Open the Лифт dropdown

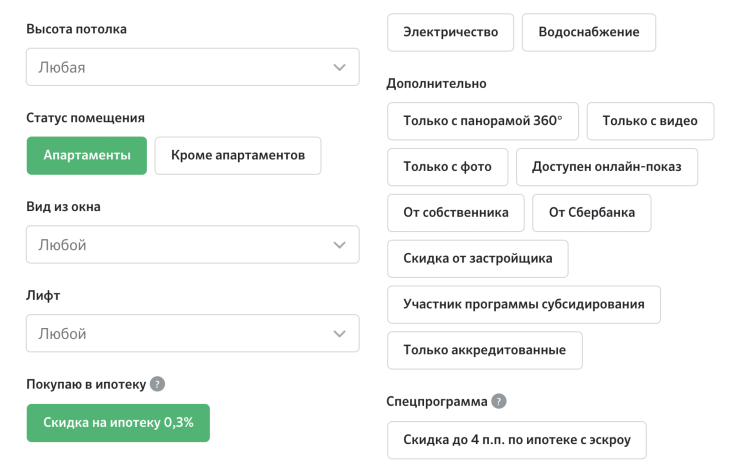click(192, 333)
